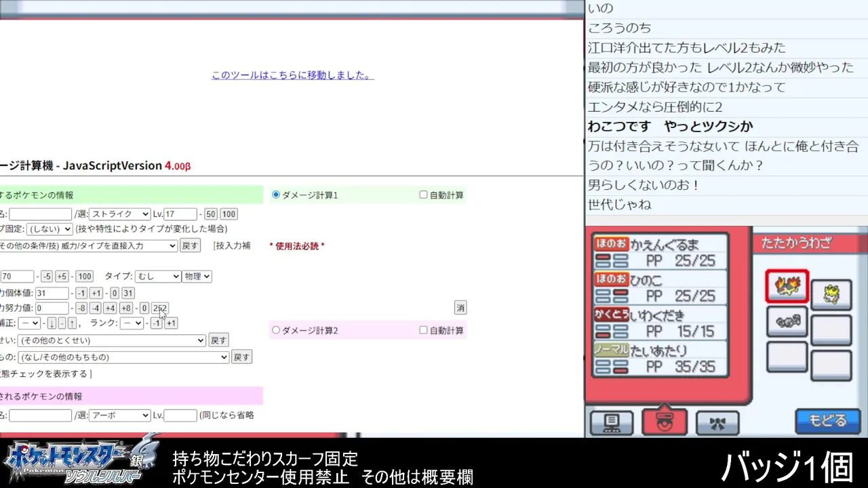
Task: Click the 状態チェックを表示する link
Action: coord(45,374)
